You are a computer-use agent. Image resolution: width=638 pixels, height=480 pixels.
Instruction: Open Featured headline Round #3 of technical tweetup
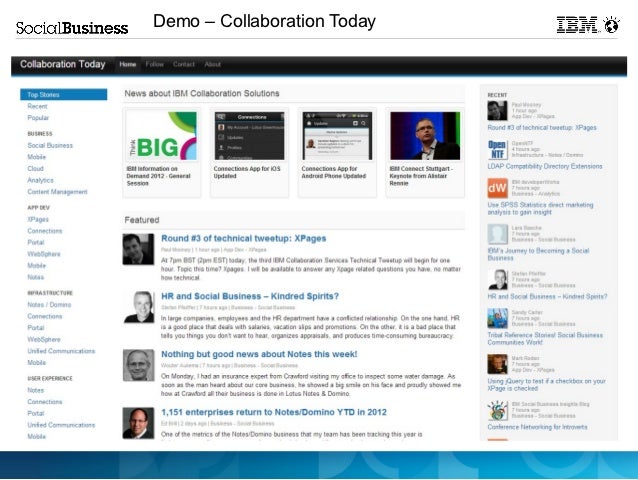click(x=244, y=238)
